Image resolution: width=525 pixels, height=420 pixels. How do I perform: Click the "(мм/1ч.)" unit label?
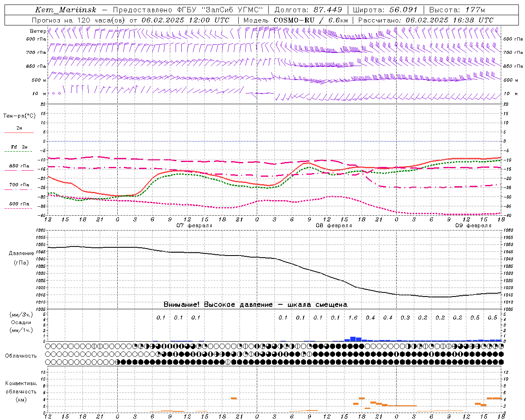pyautogui.click(x=21, y=330)
